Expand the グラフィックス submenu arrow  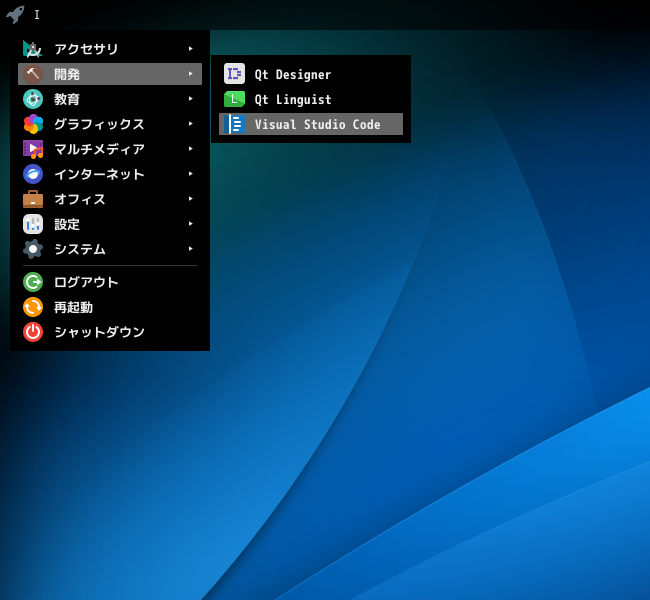pos(191,124)
